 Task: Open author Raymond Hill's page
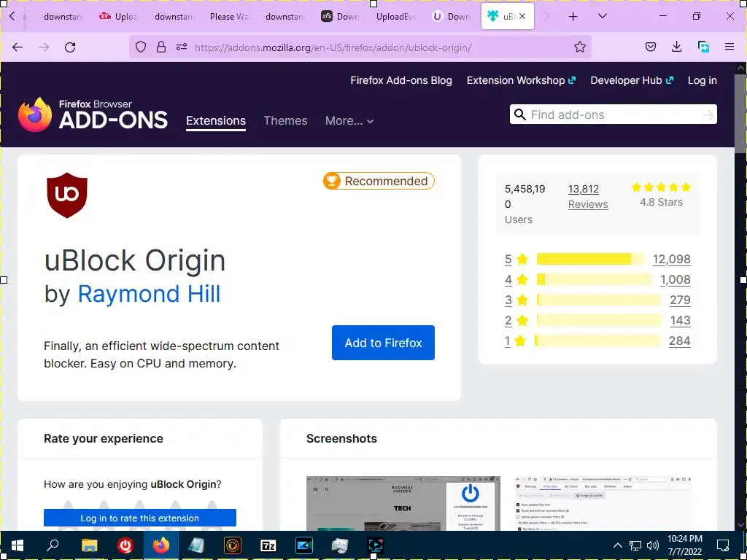pos(149,293)
